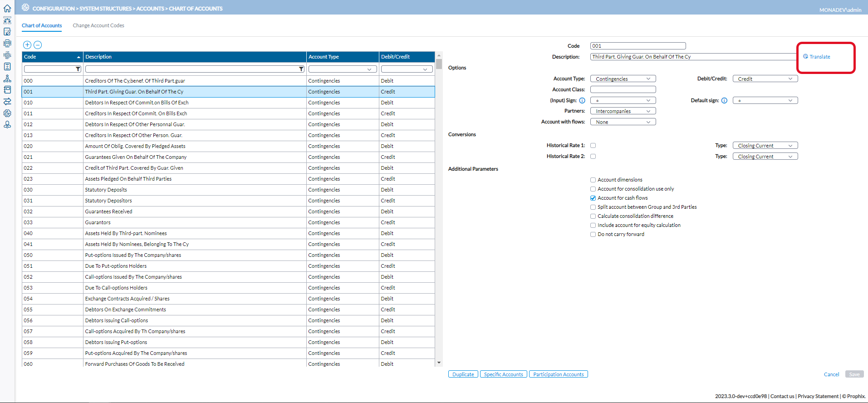Viewport: 868px width, 403px height.
Task: Toggle Historical Rate 2 checkbox
Action: 593,157
